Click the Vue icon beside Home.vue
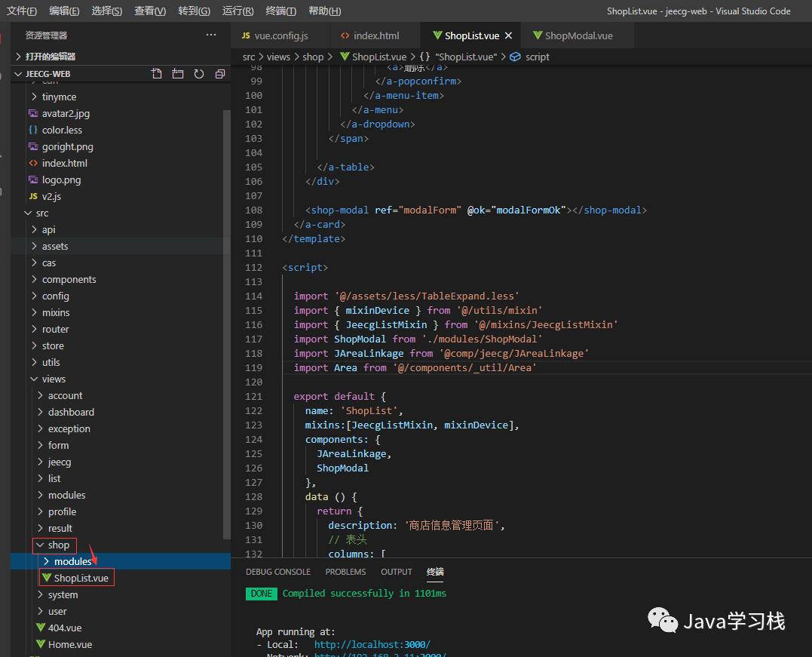Viewport: 812px width, 657px height. [41, 644]
